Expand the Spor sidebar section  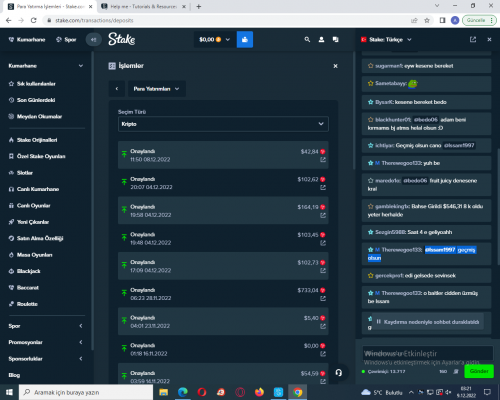tap(81, 326)
